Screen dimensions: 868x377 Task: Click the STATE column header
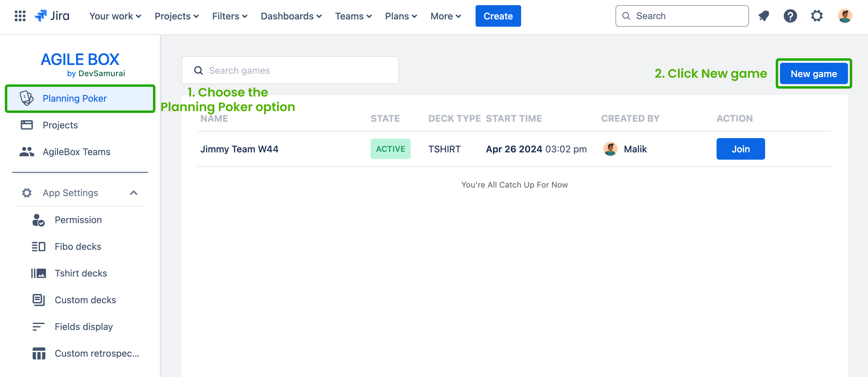385,118
